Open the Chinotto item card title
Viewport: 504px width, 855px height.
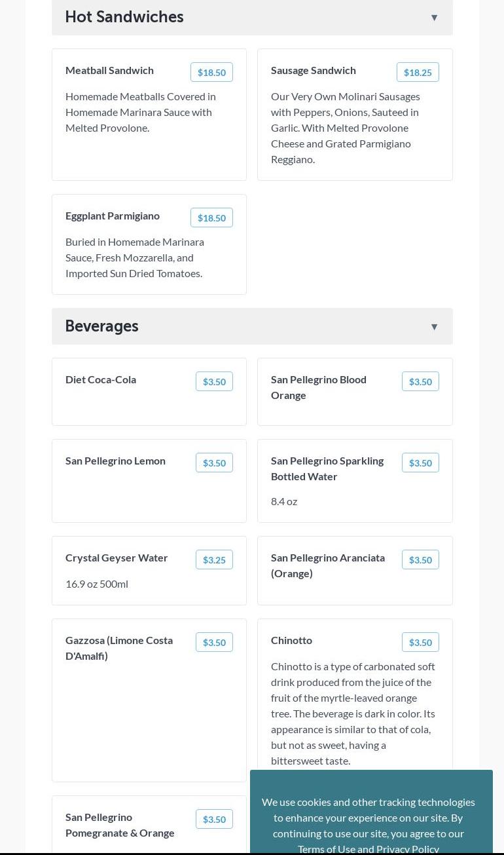(291, 640)
